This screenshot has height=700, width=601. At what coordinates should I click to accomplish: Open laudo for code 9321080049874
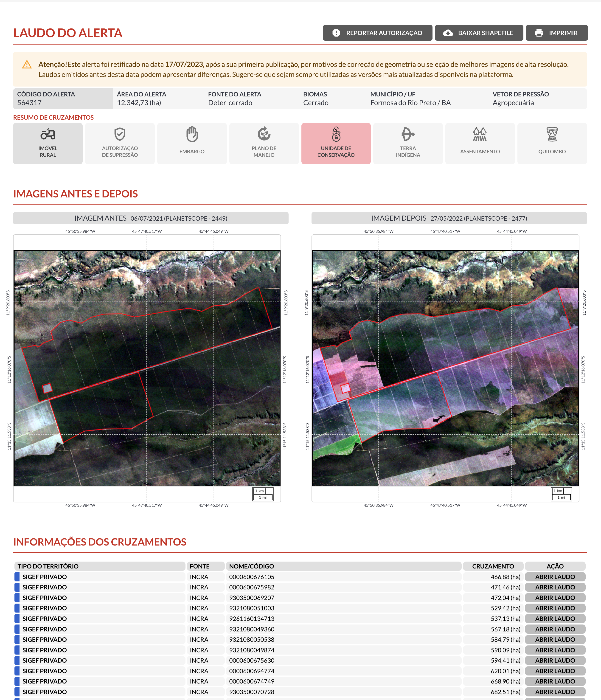click(x=555, y=650)
